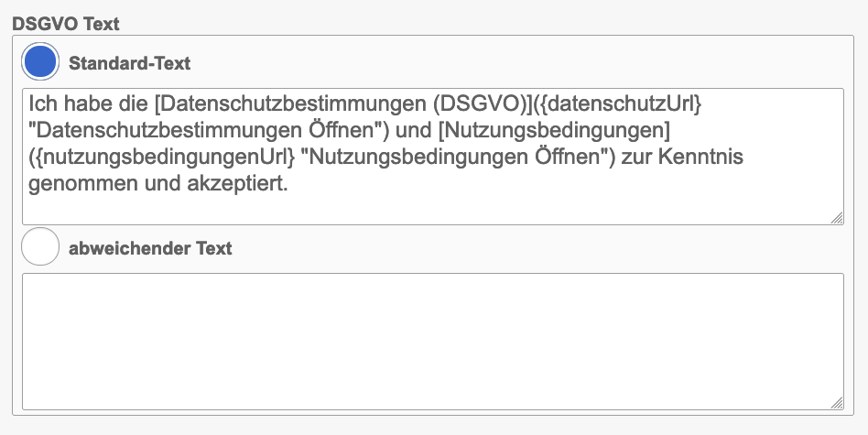
Task: Click resize handle of empty lower textarea
Action: (x=837, y=403)
